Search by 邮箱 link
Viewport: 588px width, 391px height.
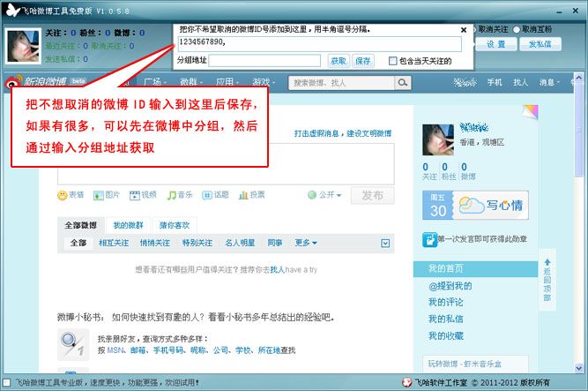[138, 350]
